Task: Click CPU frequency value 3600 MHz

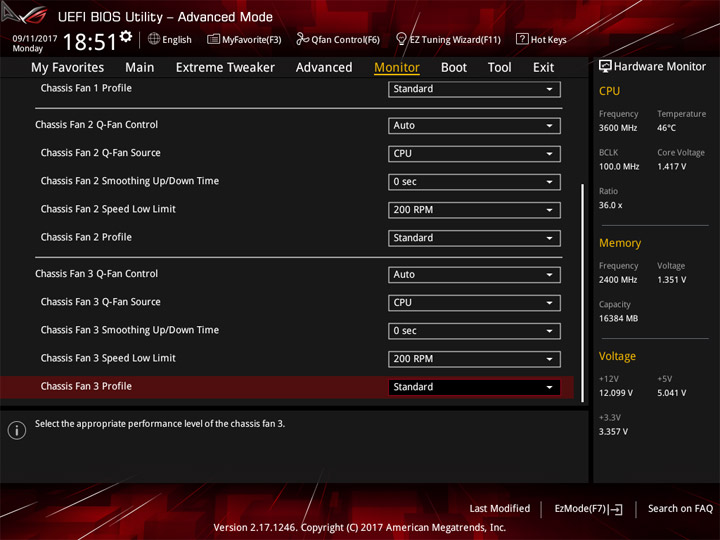Action: point(618,128)
